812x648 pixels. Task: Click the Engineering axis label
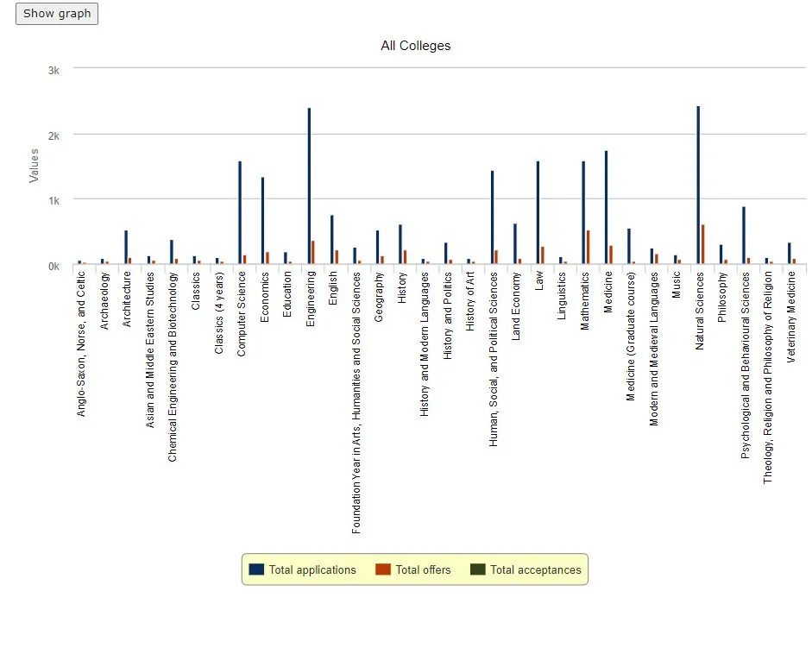pyautogui.click(x=310, y=299)
